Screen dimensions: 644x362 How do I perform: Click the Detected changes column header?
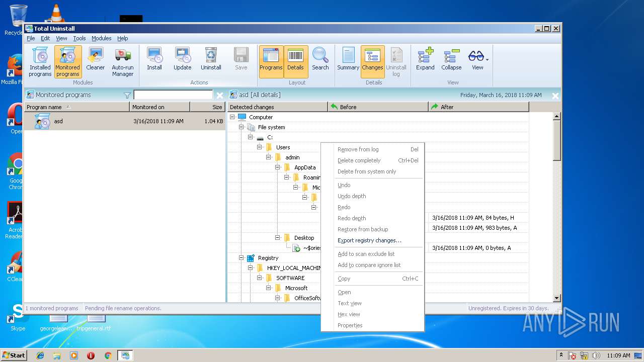coord(277,107)
